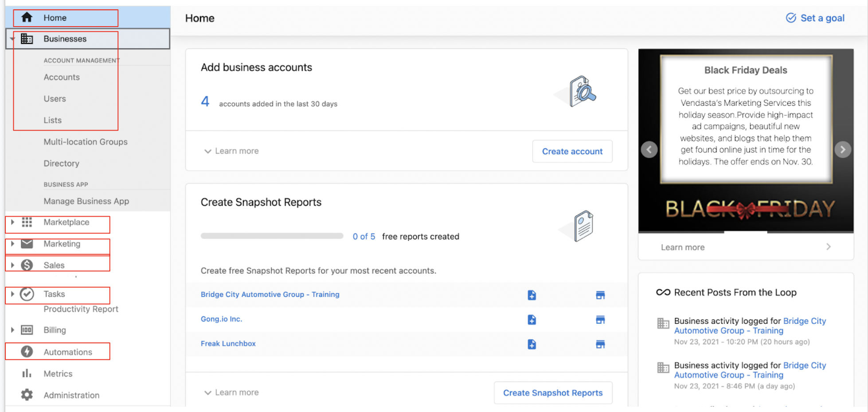
Task: Click the Administration gear icon
Action: 27,395
